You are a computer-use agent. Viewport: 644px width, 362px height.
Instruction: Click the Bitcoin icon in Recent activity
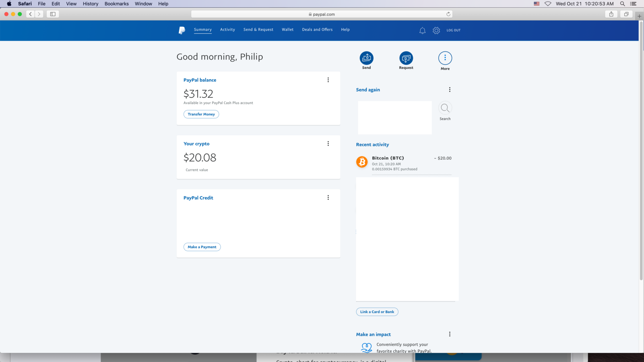click(362, 162)
